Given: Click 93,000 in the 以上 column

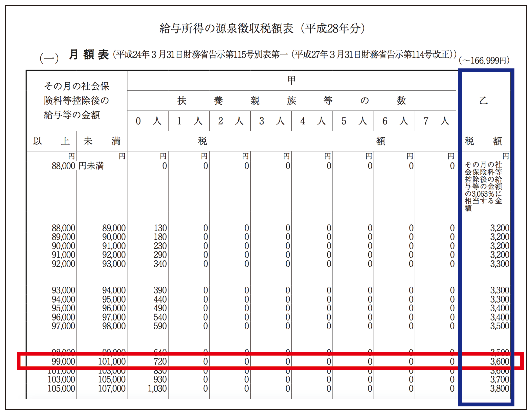Looking at the screenshot, I should coord(63,290).
